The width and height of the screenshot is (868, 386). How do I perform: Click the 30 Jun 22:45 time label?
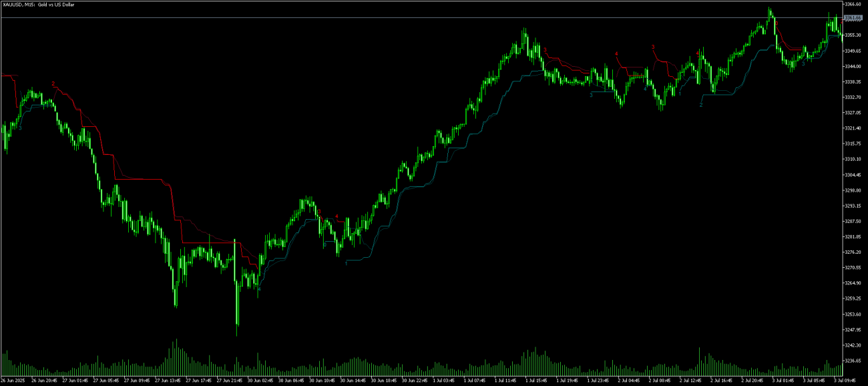point(414,381)
